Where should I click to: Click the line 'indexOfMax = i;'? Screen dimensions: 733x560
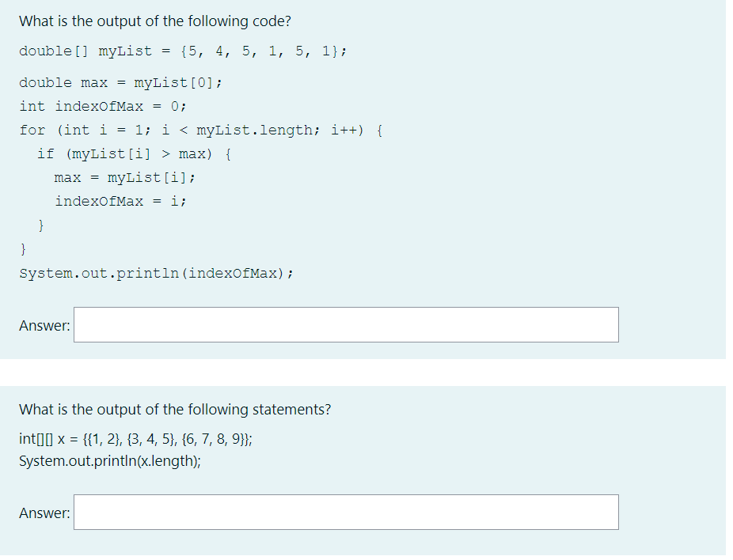point(120,201)
